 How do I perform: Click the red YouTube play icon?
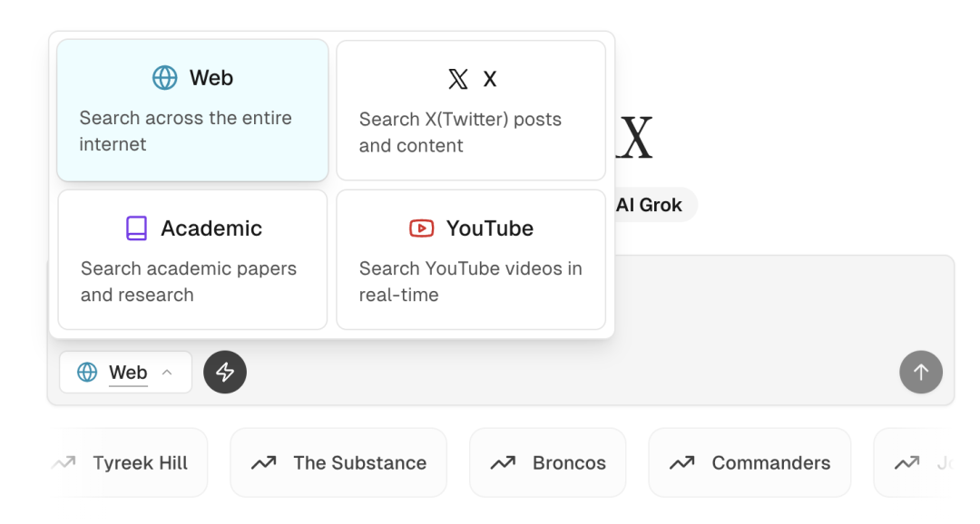(421, 228)
